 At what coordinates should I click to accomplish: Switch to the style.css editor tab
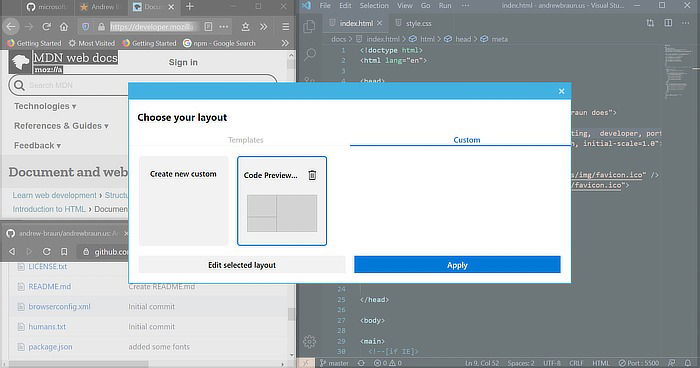[x=413, y=23]
